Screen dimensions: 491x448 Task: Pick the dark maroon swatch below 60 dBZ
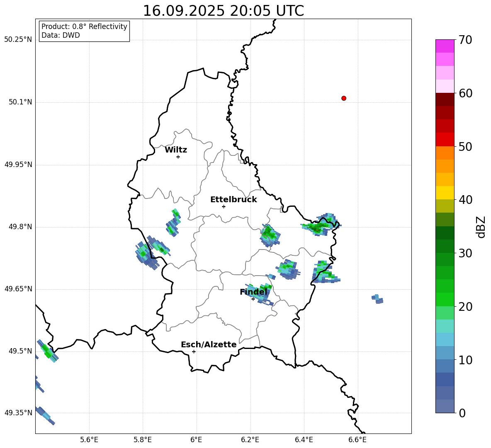[x=445, y=99]
